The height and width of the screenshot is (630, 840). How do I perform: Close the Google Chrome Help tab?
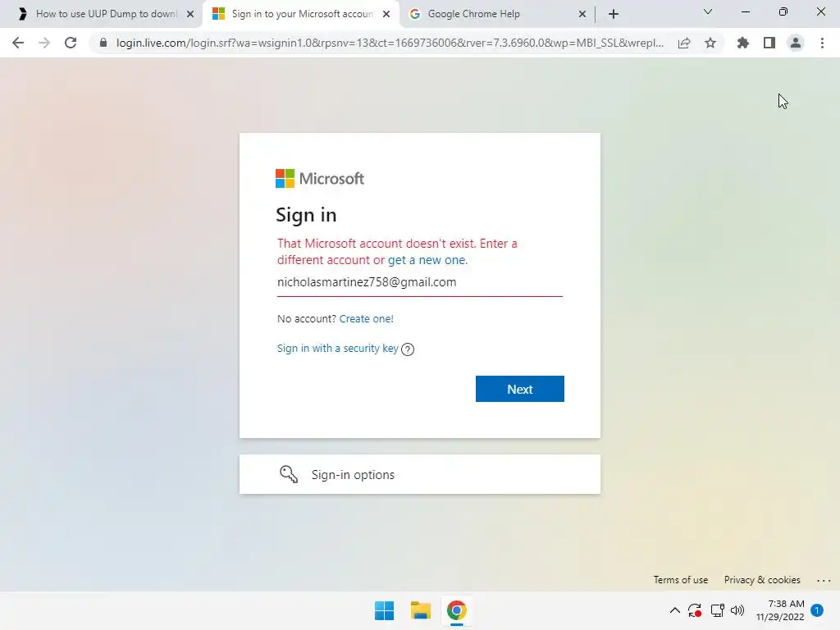pos(582,15)
